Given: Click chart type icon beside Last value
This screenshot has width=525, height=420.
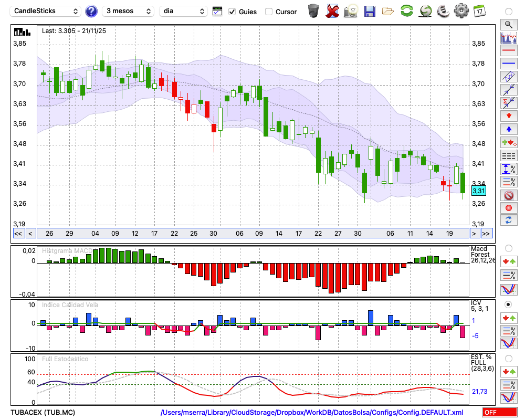Looking at the screenshot, I should tap(23, 32).
